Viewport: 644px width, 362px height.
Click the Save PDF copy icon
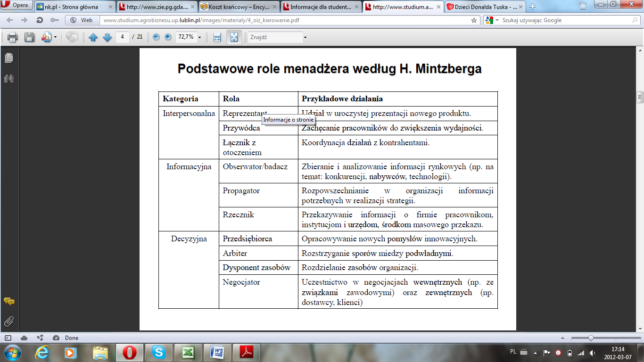[30, 37]
